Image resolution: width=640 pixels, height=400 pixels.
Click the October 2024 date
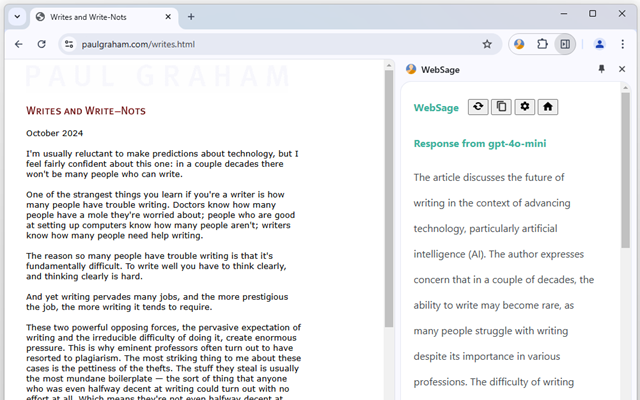pyautogui.click(x=54, y=133)
